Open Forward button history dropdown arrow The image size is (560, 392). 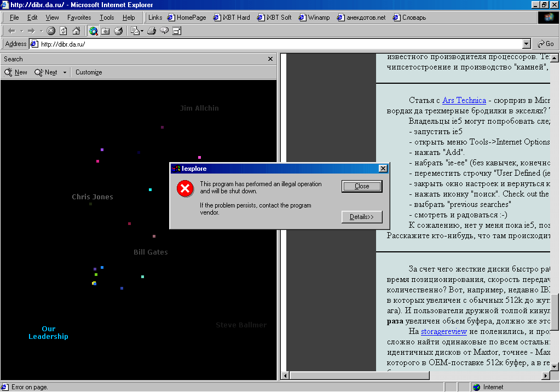click(x=41, y=31)
